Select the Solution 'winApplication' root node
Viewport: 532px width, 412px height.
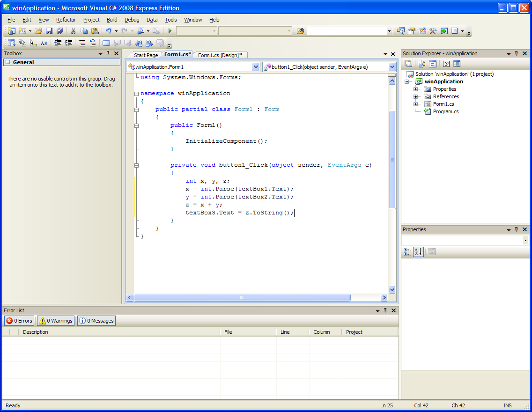coord(454,74)
